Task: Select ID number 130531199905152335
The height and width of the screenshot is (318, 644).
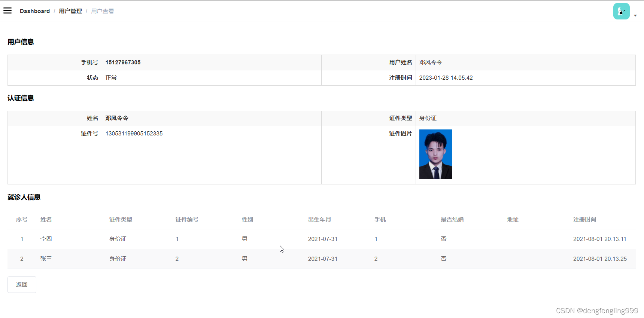Action: point(134,134)
